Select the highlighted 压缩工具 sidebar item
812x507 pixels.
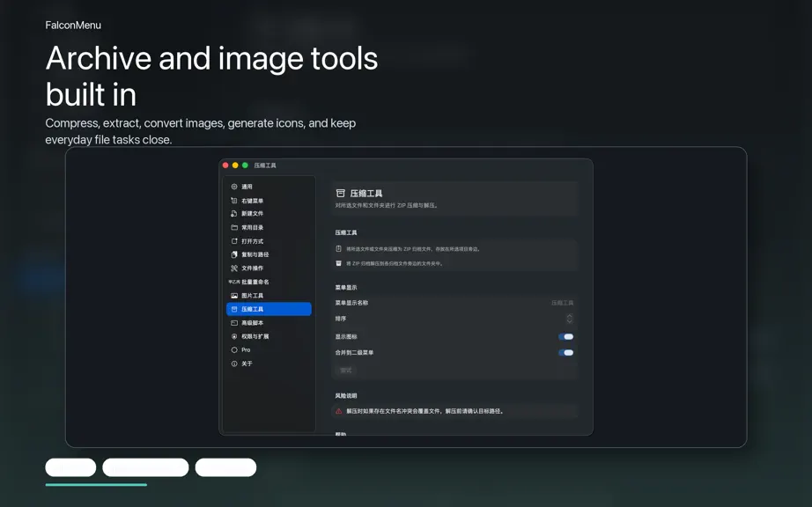tap(269, 309)
